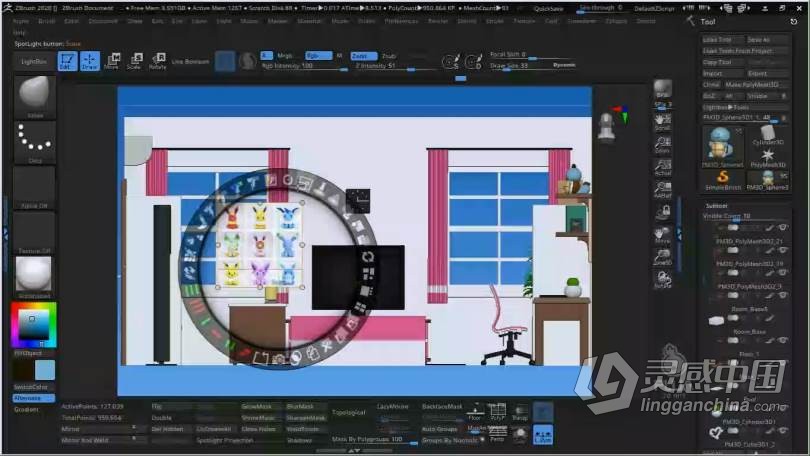Enable Edit mode button
810x456 pixels.
(x=67, y=61)
